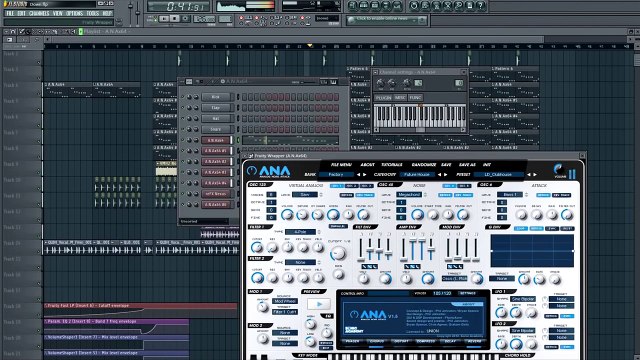Select the Band 7 freq envelope automation clip

[116, 327]
